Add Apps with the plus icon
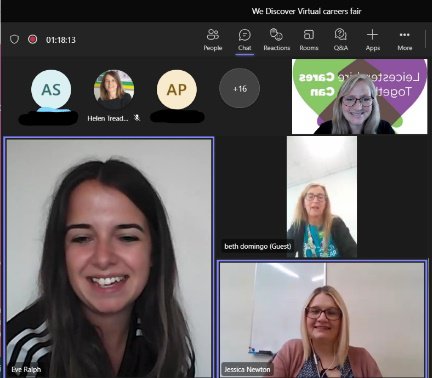This screenshot has height=378, width=432. [x=372, y=40]
